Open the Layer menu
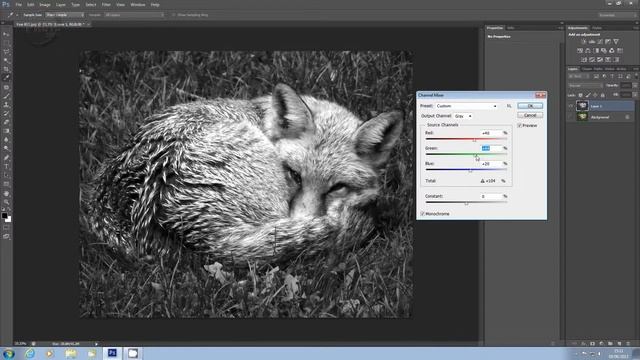The height and width of the screenshot is (360, 640). tap(60, 5)
